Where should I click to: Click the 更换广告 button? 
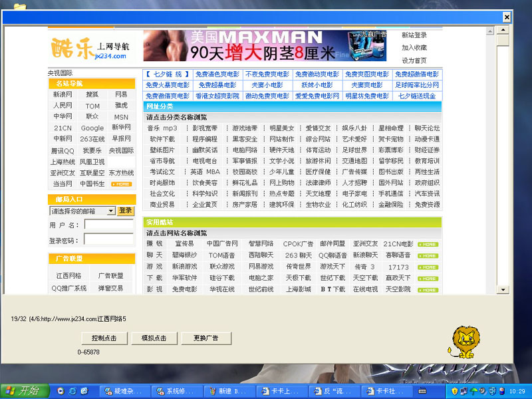pos(206,338)
